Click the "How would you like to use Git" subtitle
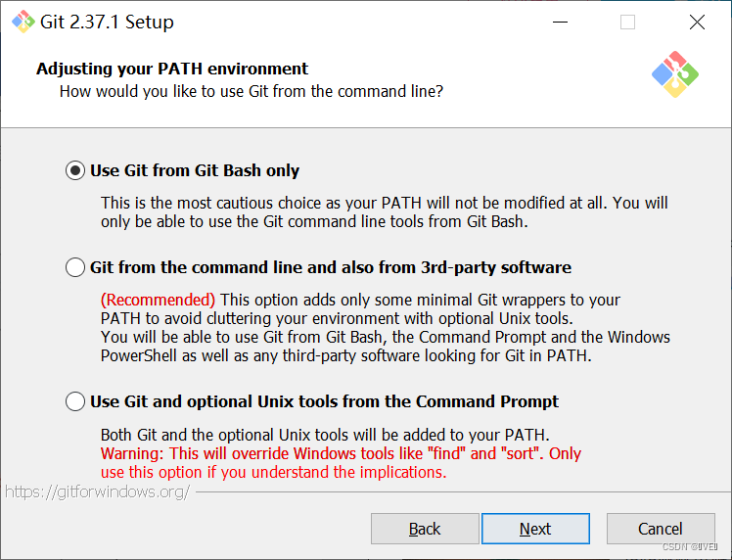 [x=252, y=91]
